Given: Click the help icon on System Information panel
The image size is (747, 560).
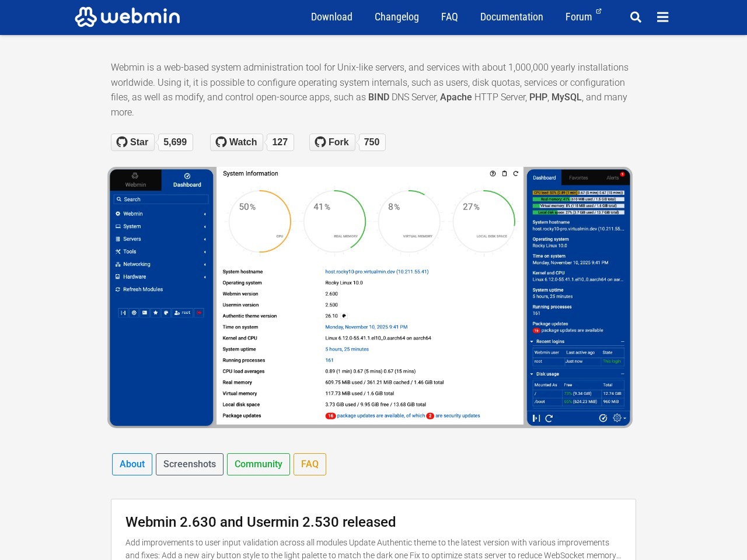Looking at the screenshot, I should coord(492,173).
